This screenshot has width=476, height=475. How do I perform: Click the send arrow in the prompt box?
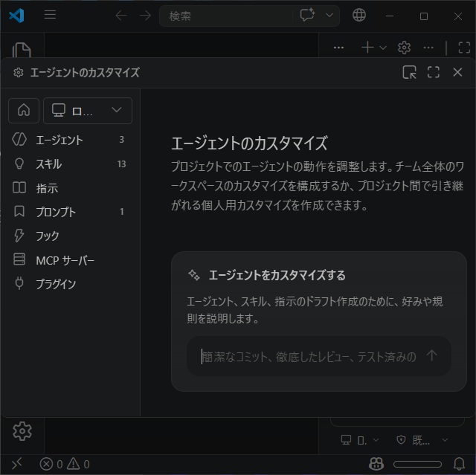click(x=431, y=356)
